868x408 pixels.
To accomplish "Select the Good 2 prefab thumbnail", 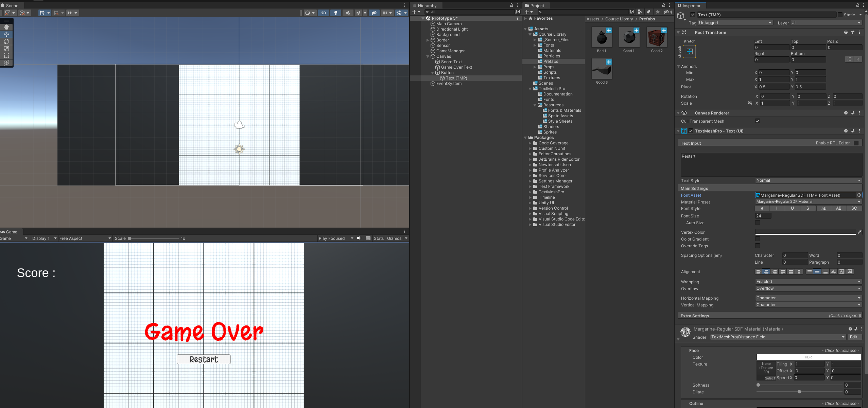I will point(657,38).
